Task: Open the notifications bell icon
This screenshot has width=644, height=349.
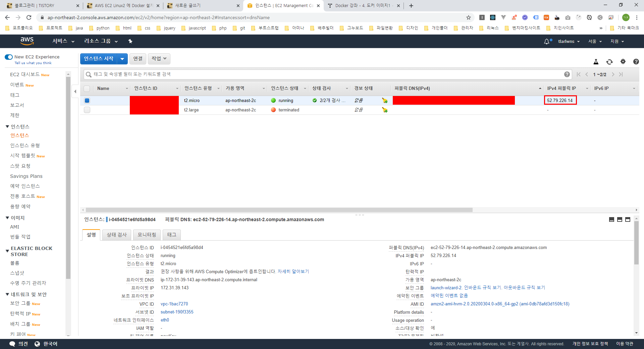Action: [x=547, y=41]
